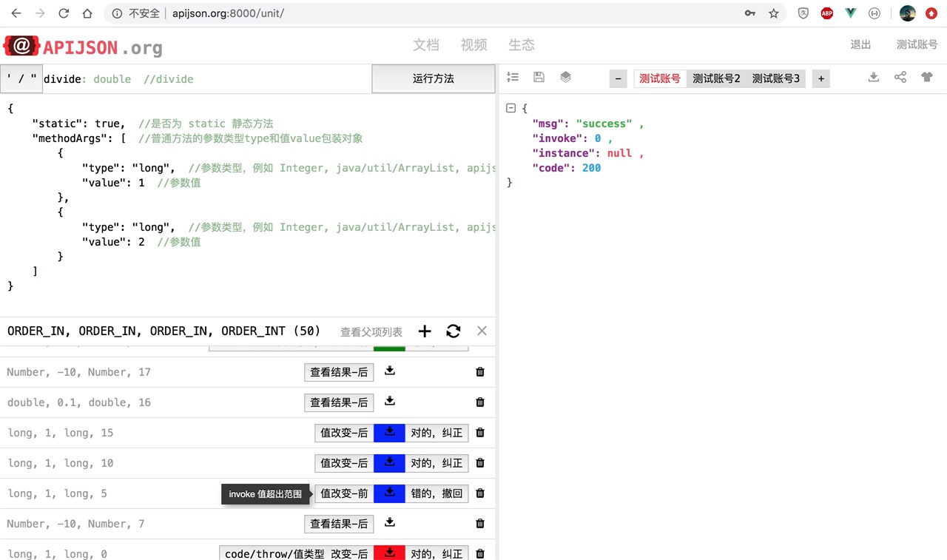
Task: Switch to 测试账号3 tab
Action: pyautogui.click(x=775, y=78)
